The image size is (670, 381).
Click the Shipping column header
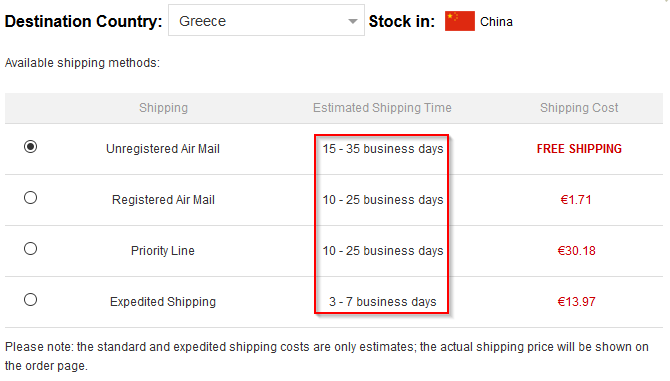coord(163,108)
